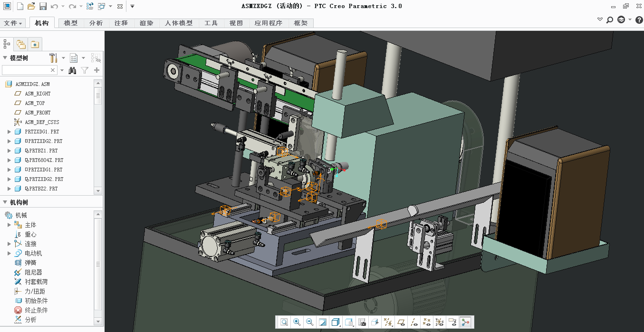This screenshot has width=644, height=332.
Task: Expand the PRT6804Z.PRT node
Action: click(9, 160)
